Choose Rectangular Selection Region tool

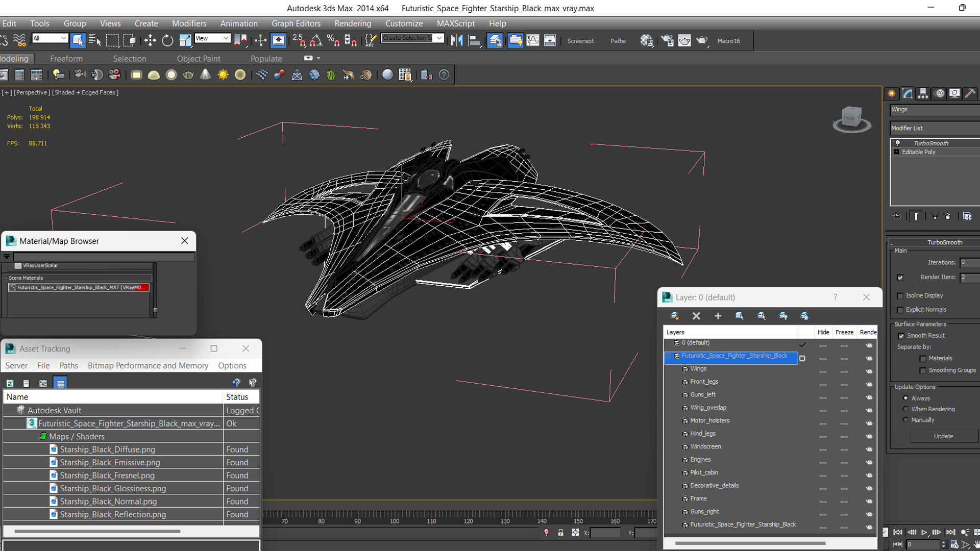coord(112,40)
